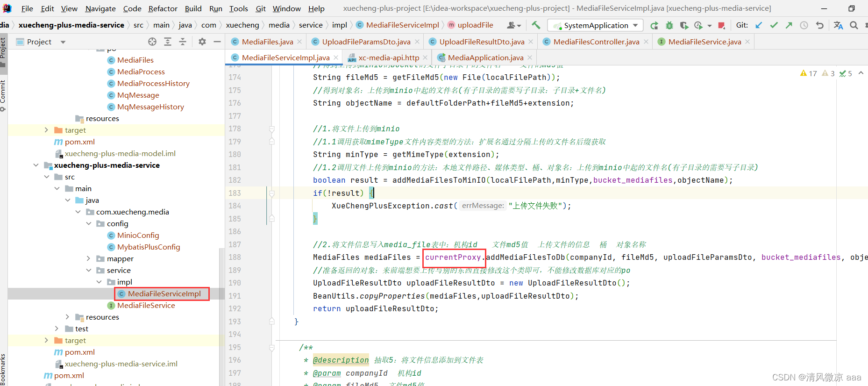Click the warnings count inspection widget
The height and width of the screenshot is (386, 868).
809,73
